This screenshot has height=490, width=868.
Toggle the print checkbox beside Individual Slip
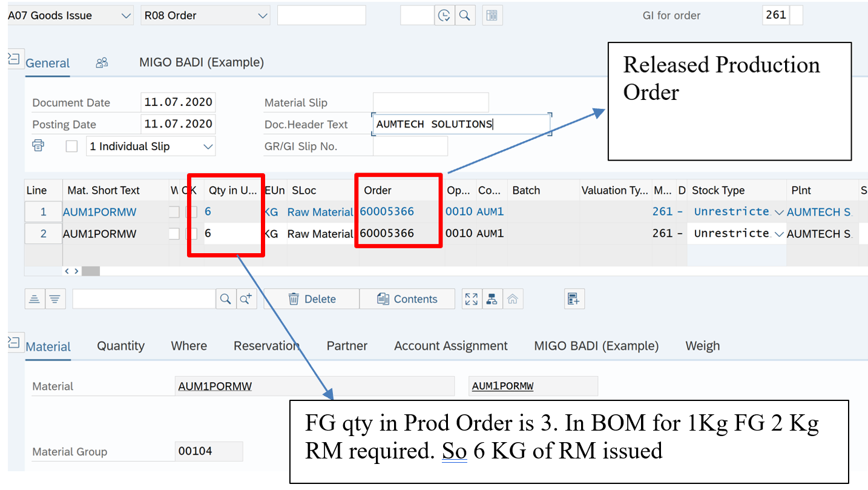click(x=71, y=147)
